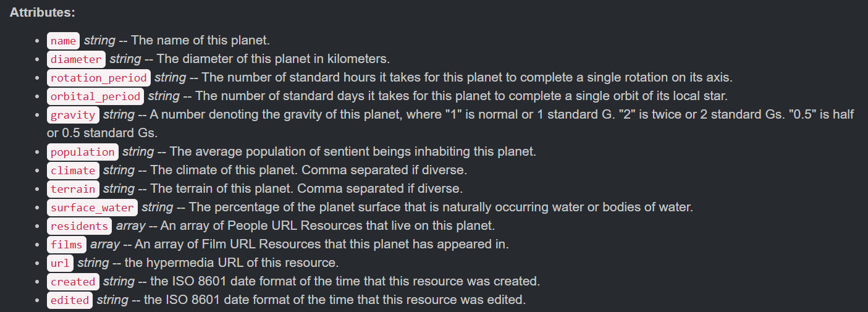Image resolution: width=868 pixels, height=312 pixels.
Task: Click the "created" attribute tag
Action: pos(73,282)
